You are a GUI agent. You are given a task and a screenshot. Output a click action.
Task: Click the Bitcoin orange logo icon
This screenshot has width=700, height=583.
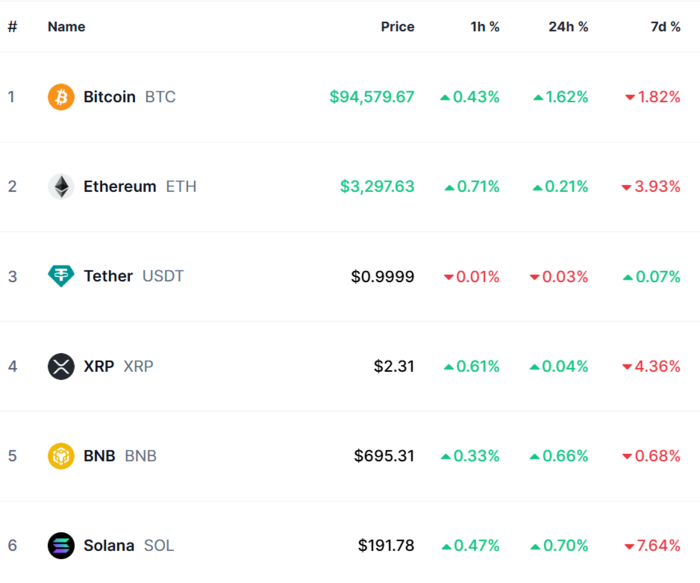[61, 97]
